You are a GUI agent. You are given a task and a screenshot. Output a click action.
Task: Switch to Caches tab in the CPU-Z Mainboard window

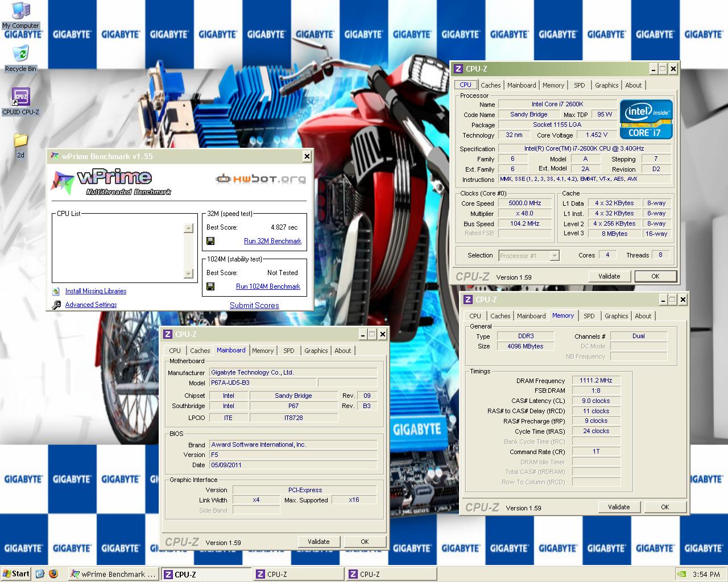click(200, 351)
